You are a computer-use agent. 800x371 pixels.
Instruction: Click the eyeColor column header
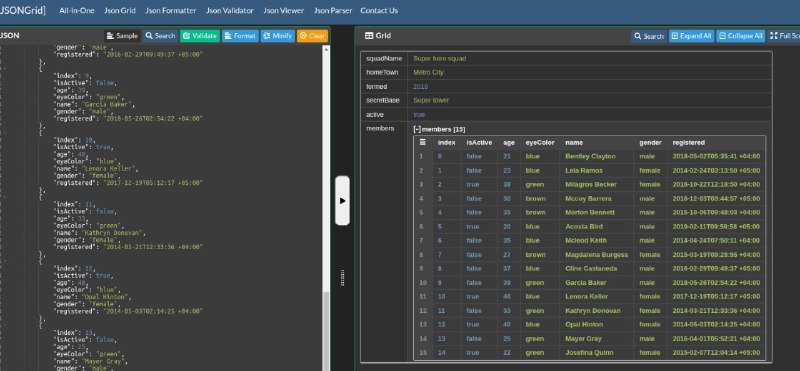pyautogui.click(x=540, y=143)
